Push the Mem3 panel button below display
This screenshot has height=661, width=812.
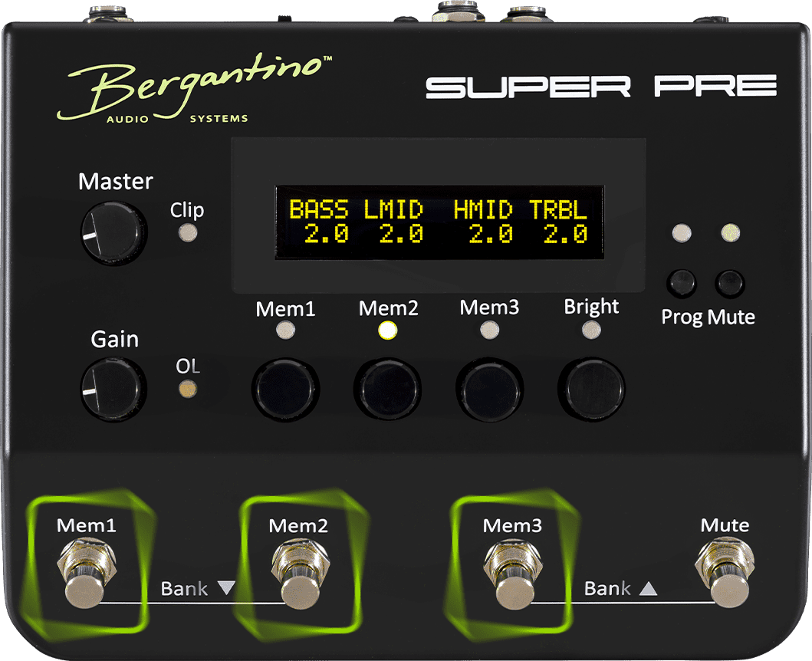489,389
